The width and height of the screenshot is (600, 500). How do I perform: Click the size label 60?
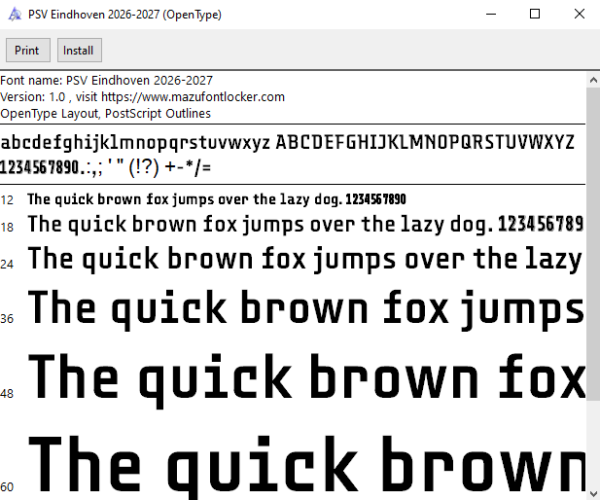pyautogui.click(x=7, y=487)
